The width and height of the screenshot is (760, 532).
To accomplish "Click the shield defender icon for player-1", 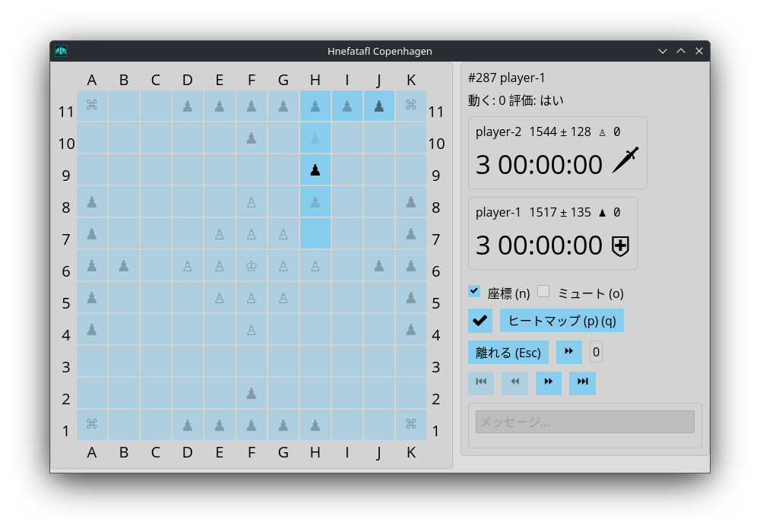I will (620, 245).
